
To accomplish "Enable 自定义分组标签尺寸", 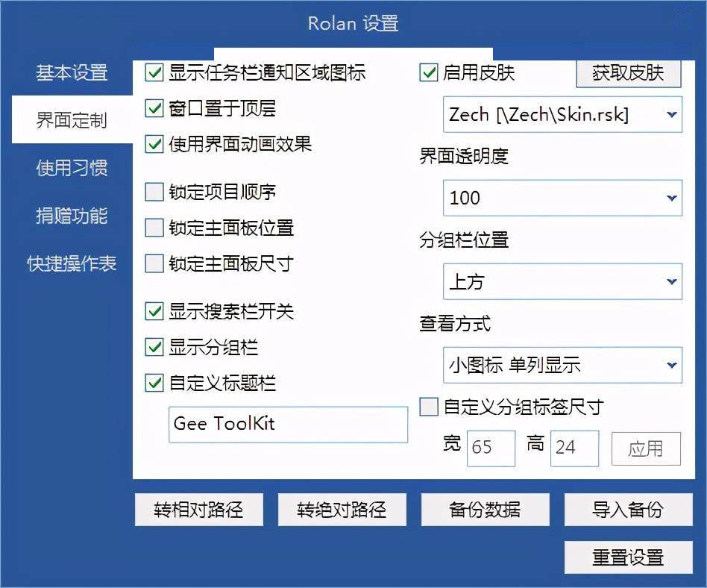I will 430,407.
